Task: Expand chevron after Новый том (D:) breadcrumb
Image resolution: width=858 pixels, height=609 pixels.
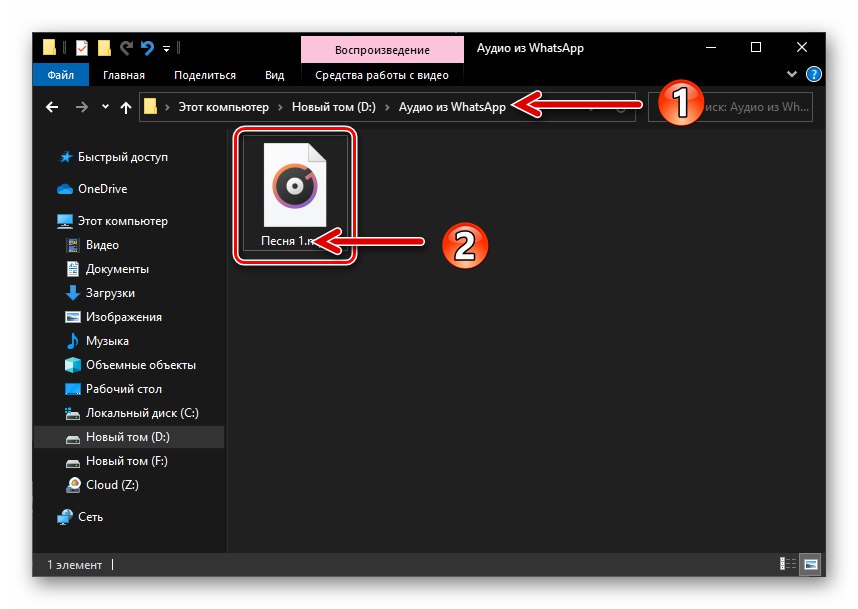Action: point(387,107)
